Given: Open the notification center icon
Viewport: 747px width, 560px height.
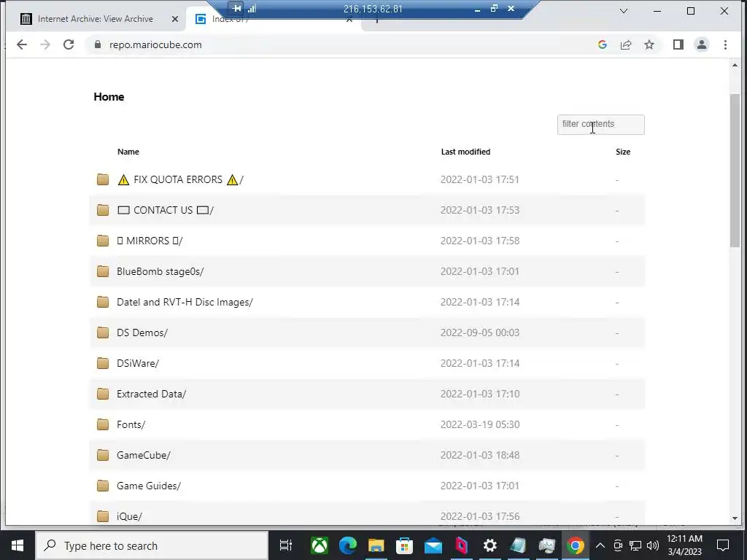Looking at the screenshot, I should (x=723, y=545).
